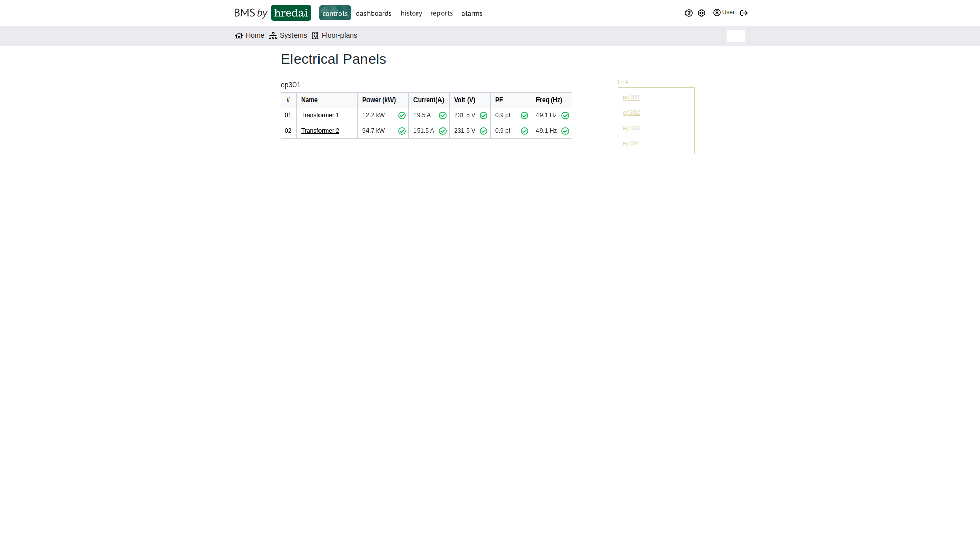Viewport: 980px width, 551px height.
Task: Click the Floor-plans building icon
Action: [x=315, y=36]
